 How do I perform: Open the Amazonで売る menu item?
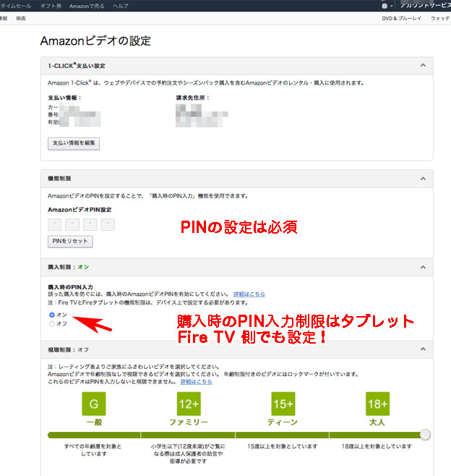[87, 6]
